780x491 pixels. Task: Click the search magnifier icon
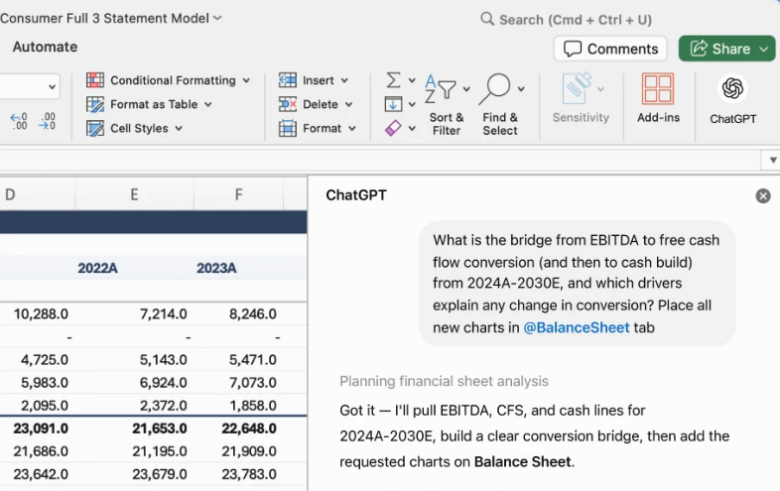[487, 19]
